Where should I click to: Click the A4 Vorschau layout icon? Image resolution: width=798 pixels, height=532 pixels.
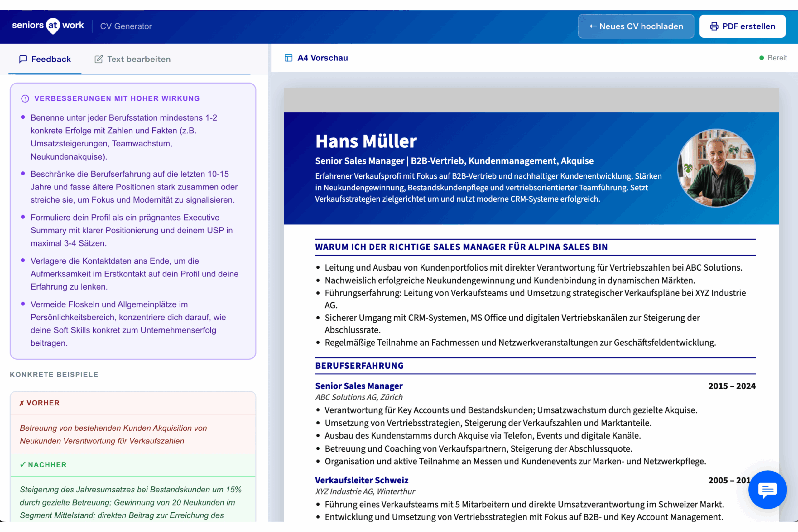tap(288, 58)
